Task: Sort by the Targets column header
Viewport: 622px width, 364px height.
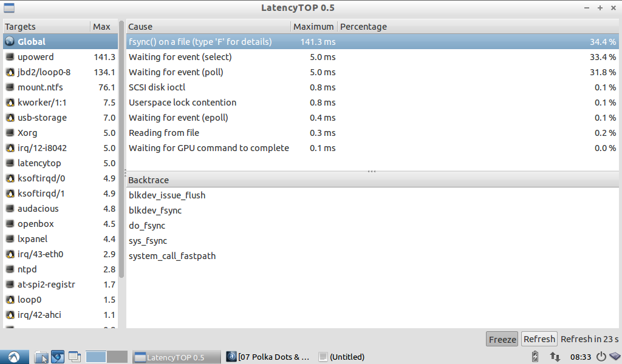Action: click(x=46, y=27)
